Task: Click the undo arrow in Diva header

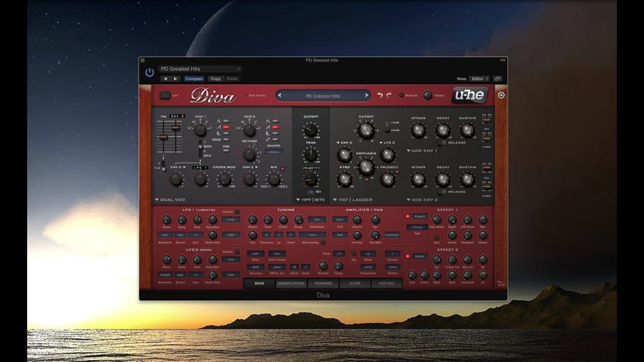Action: point(380,95)
